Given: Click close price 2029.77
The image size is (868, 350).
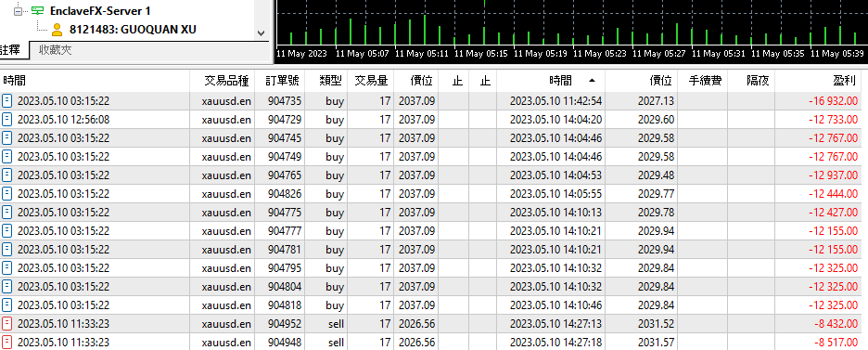Looking at the screenshot, I should tap(656, 194).
